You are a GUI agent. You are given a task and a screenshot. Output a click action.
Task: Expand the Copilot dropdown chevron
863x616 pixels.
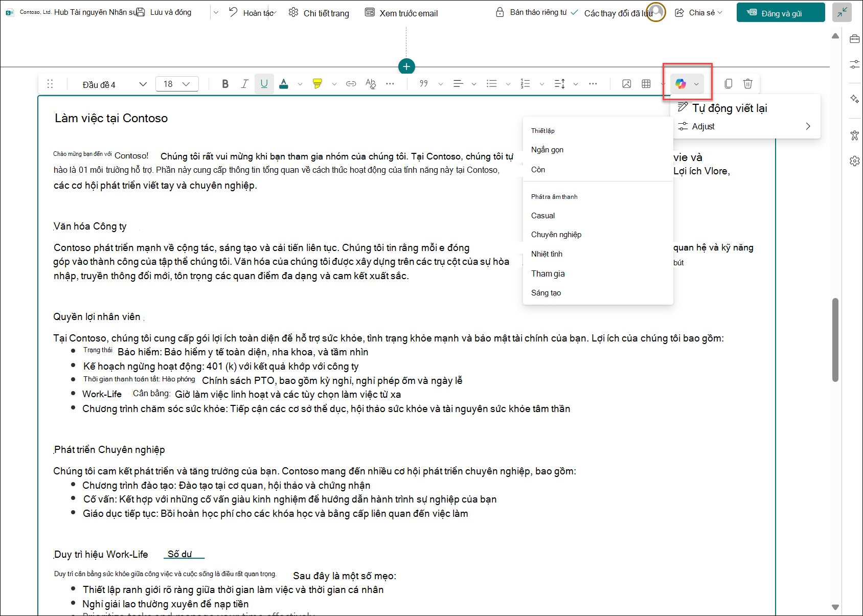pyautogui.click(x=696, y=84)
